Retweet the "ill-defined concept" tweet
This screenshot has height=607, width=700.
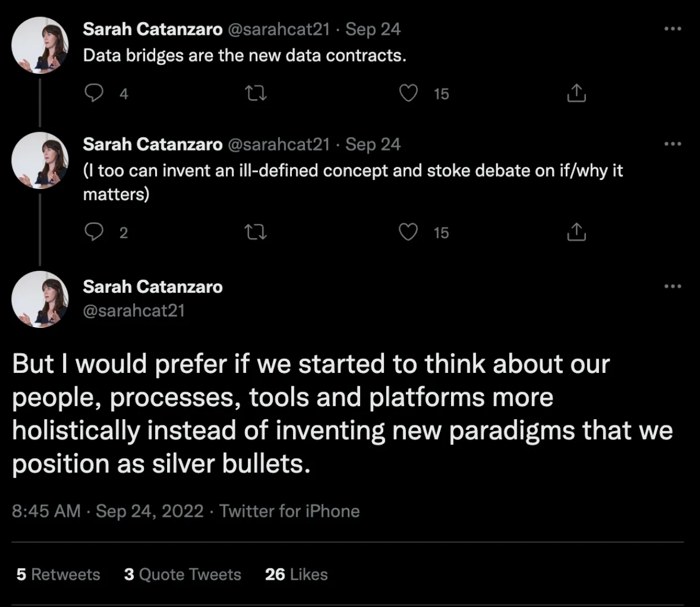[x=256, y=232]
